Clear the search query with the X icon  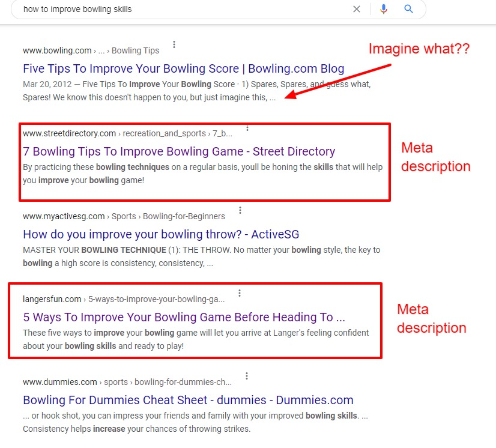coord(357,9)
